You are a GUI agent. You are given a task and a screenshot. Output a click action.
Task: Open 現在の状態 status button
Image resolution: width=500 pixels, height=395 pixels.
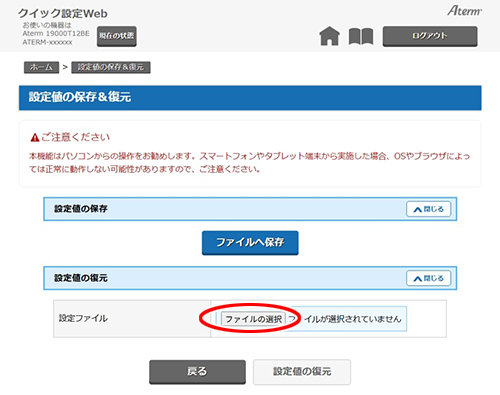coord(117,36)
